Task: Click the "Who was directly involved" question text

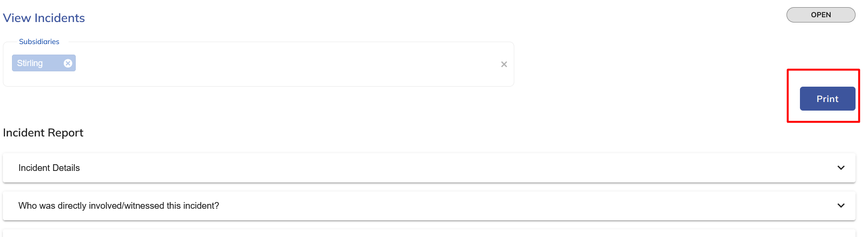Action: click(118, 206)
